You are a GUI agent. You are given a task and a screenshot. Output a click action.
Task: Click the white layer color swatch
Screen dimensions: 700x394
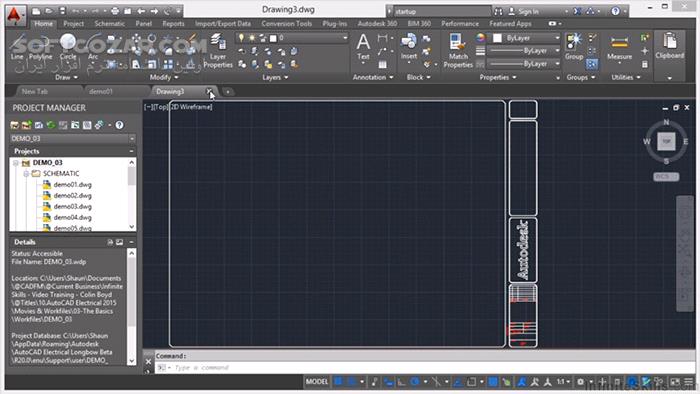point(273,38)
